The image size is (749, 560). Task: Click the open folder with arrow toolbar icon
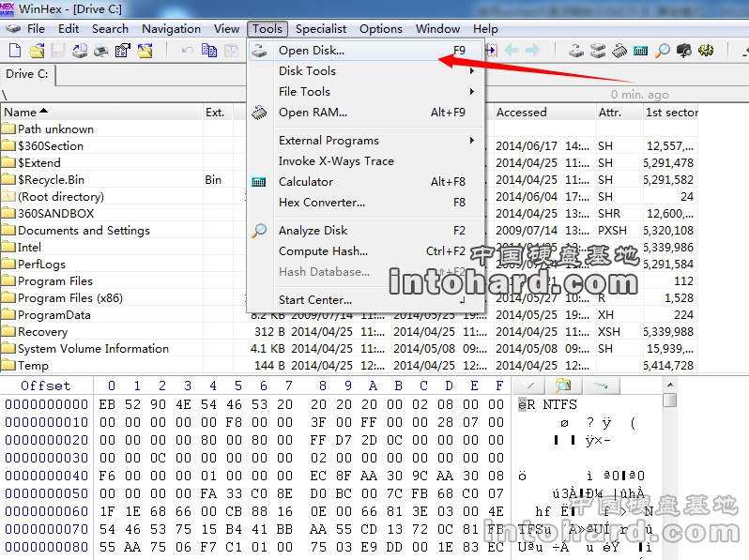(x=145, y=50)
